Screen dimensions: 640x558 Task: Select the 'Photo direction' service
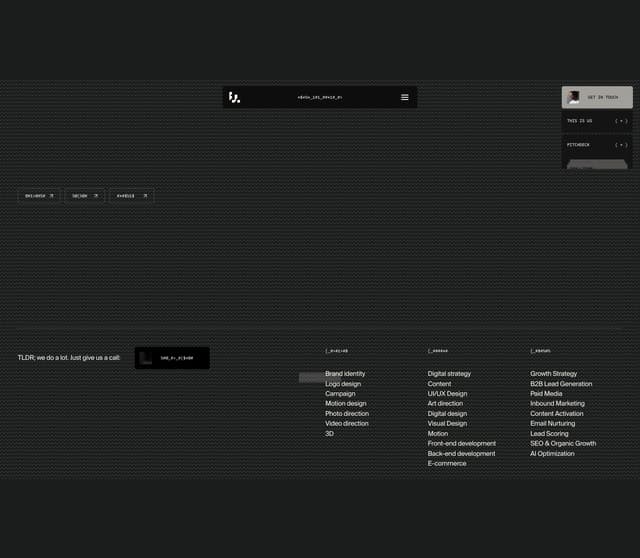click(347, 413)
